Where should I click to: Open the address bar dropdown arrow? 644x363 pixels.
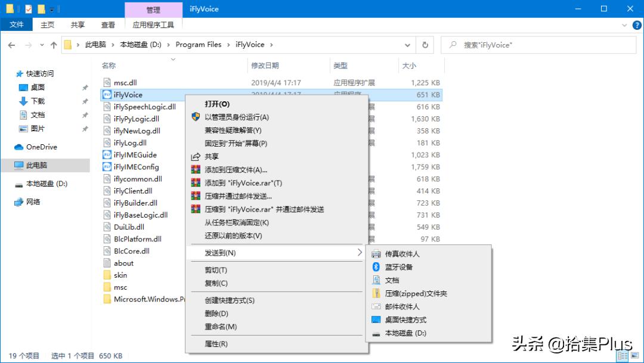407,44
